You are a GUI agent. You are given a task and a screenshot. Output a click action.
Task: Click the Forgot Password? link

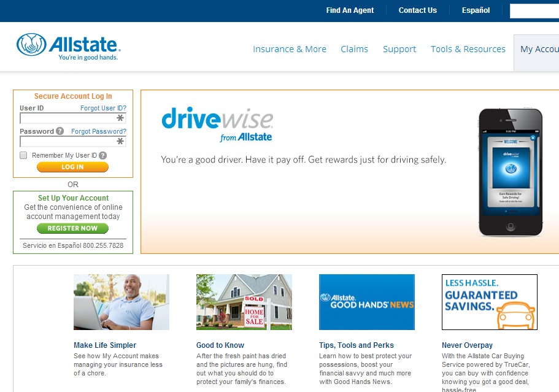coord(99,131)
